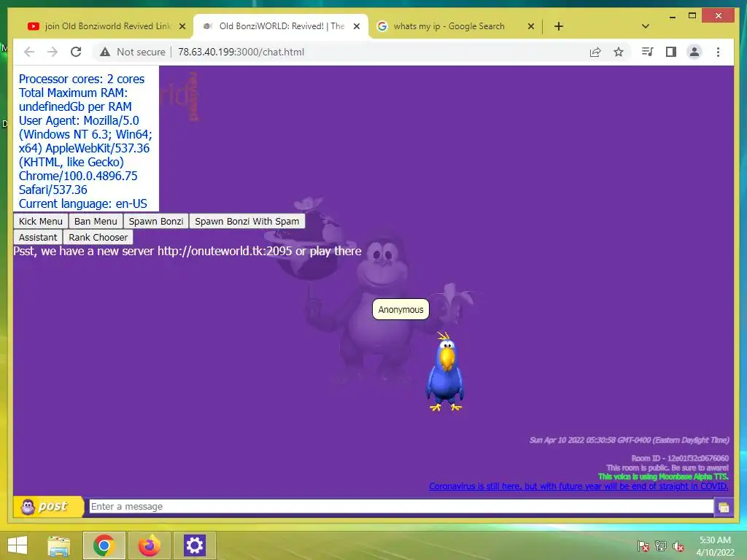Open the Settings gear taskbar icon

[x=194, y=545]
